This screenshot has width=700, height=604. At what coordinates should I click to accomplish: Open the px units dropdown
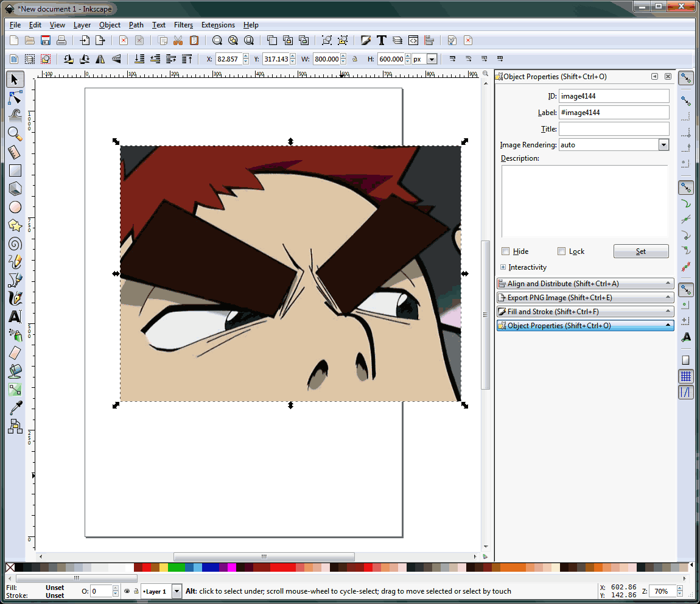(432, 59)
